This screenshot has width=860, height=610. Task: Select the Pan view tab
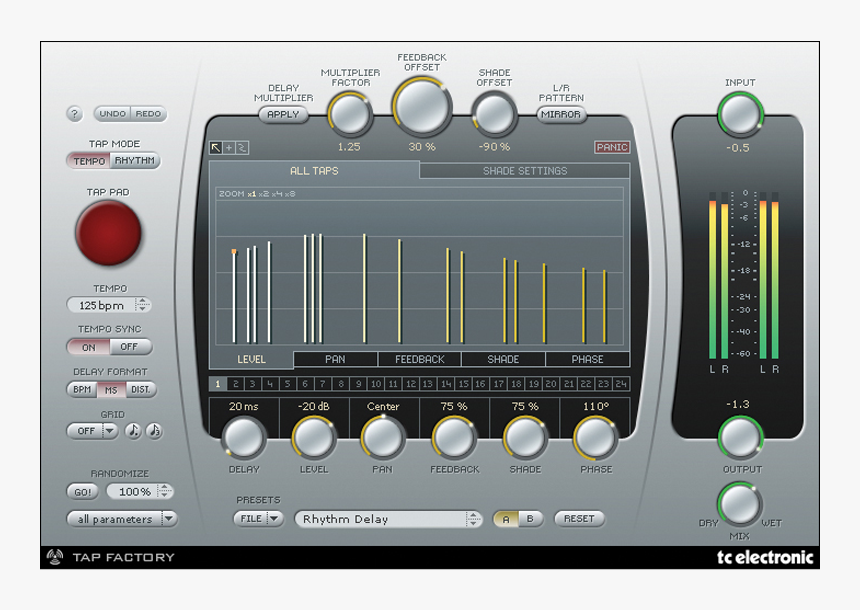[335, 359]
